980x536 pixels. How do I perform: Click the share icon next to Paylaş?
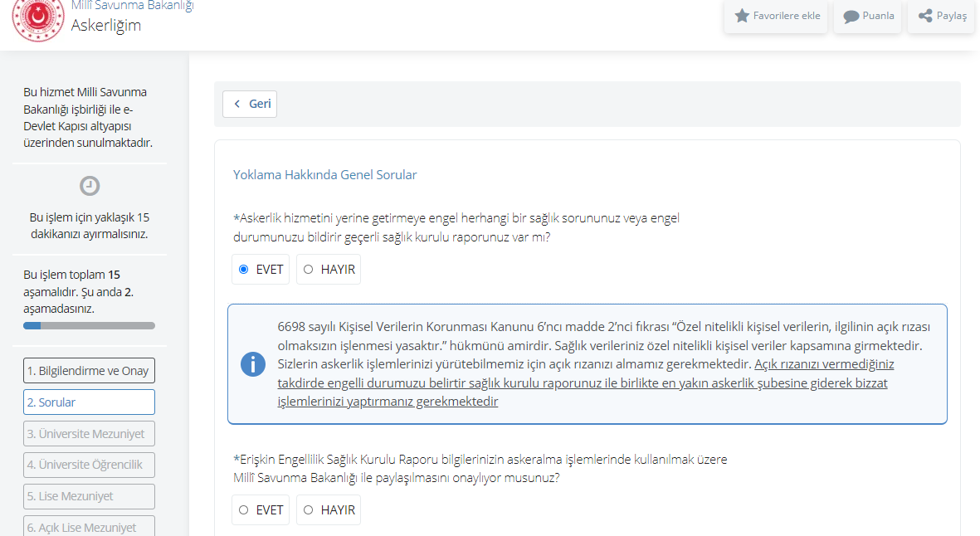pyautogui.click(x=925, y=16)
